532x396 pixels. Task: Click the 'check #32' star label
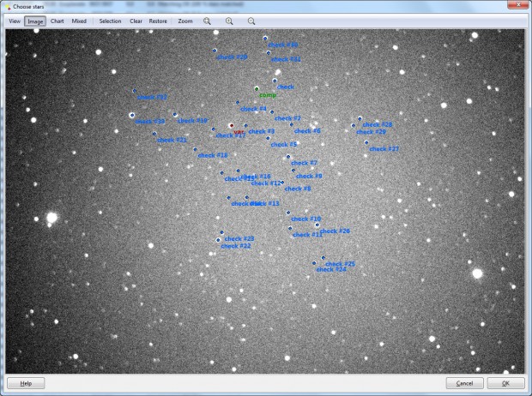pyautogui.click(x=152, y=98)
